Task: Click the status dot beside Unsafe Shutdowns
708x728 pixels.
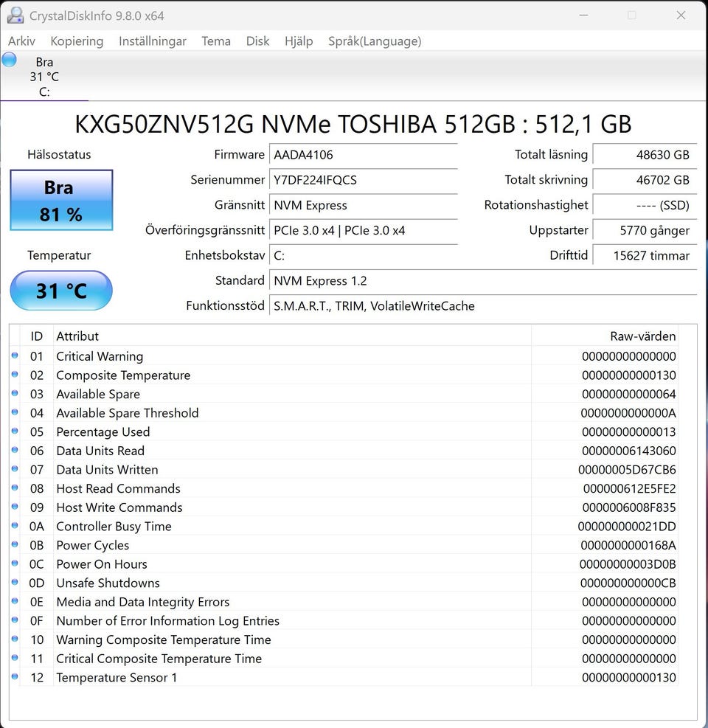Action: [15, 583]
